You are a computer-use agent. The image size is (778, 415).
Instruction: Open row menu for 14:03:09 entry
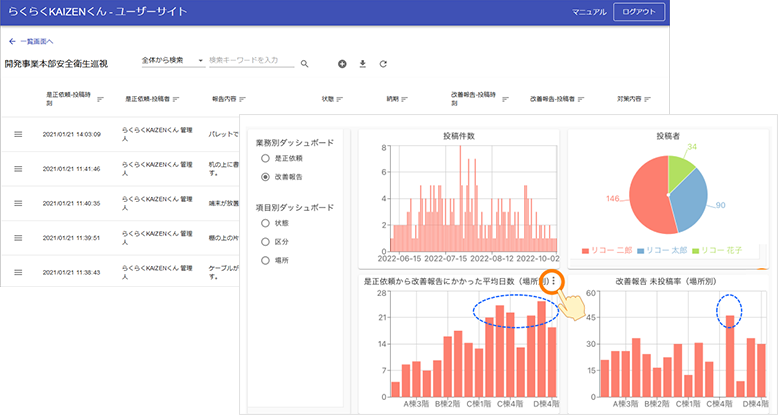click(x=18, y=134)
